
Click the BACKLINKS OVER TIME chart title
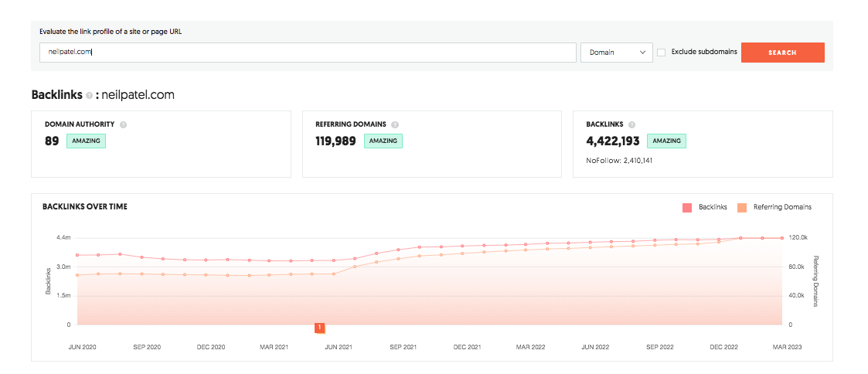pos(86,207)
